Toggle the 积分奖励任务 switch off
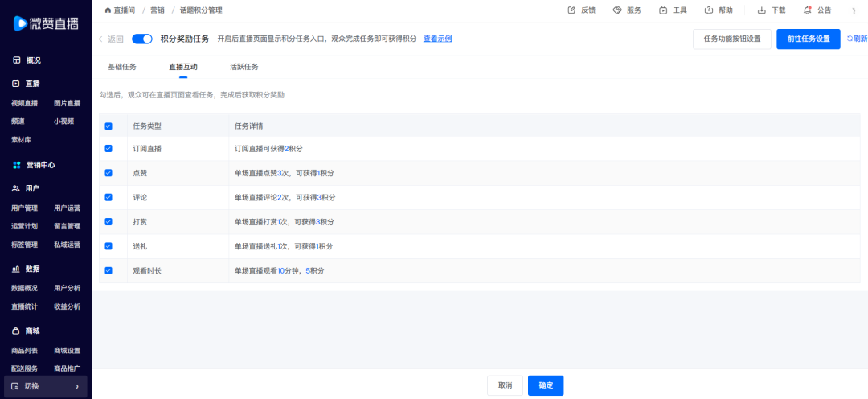The image size is (868, 399). pyautogui.click(x=142, y=39)
